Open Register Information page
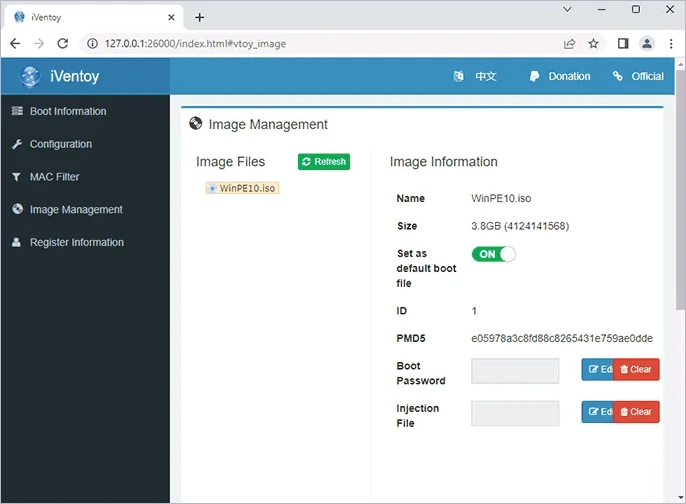Screen dimensions: 686x504 (76, 242)
